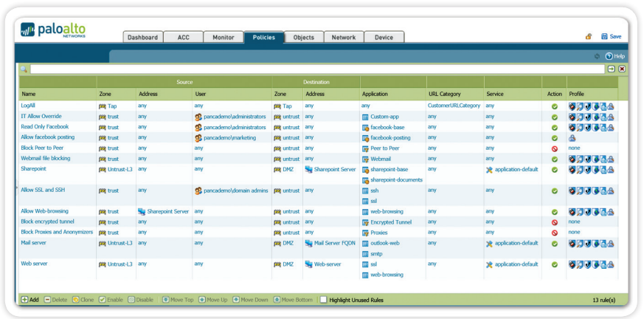The width and height of the screenshot is (644, 319).
Task: Open the Monitor tab
Action: tap(223, 37)
